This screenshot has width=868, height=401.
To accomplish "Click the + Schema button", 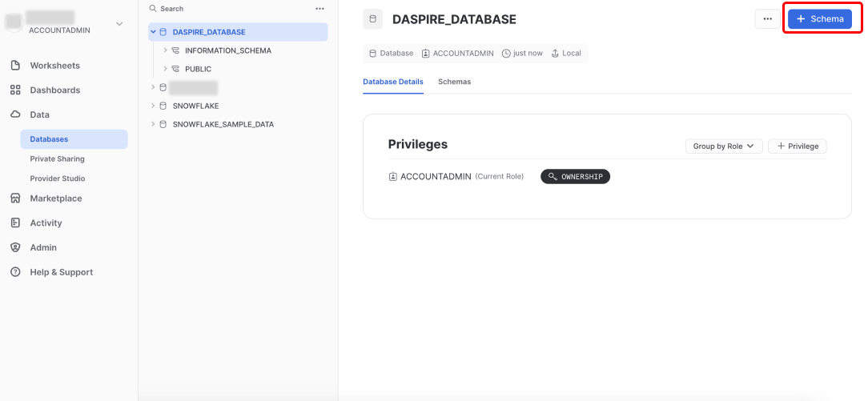I will tap(820, 18).
